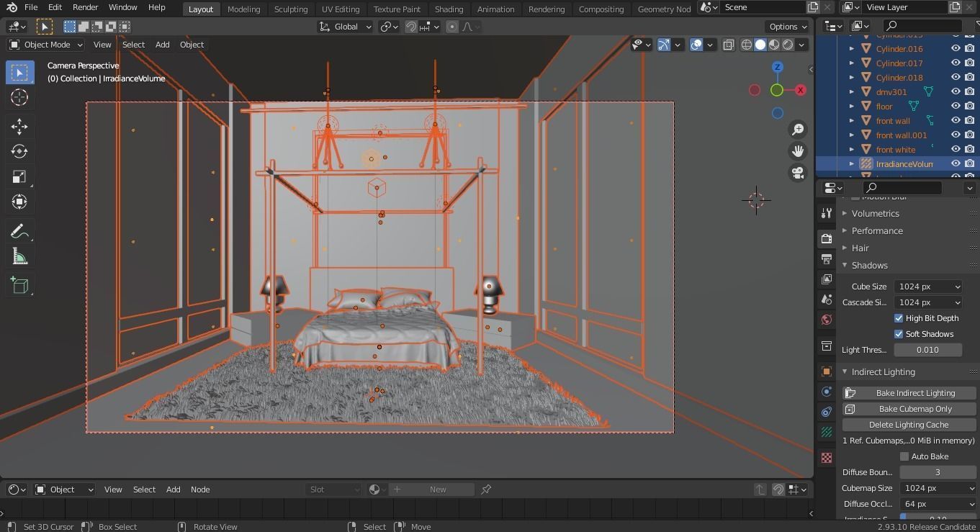Switch to the Output Properties tab
This screenshot has height=532, width=980.
click(826, 259)
